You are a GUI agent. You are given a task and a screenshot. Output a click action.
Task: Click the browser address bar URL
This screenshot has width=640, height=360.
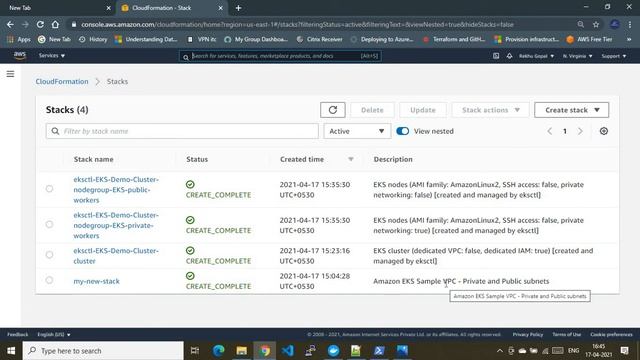(x=297, y=24)
